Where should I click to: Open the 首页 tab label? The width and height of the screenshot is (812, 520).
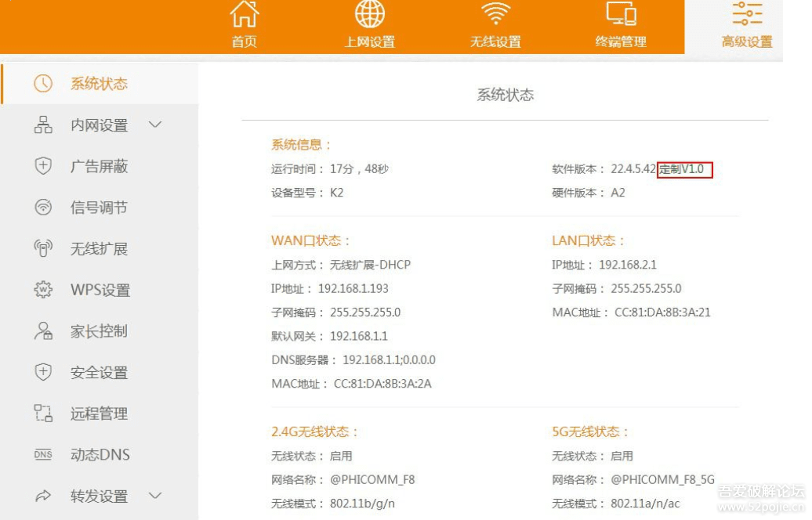(x=244, y=42)
